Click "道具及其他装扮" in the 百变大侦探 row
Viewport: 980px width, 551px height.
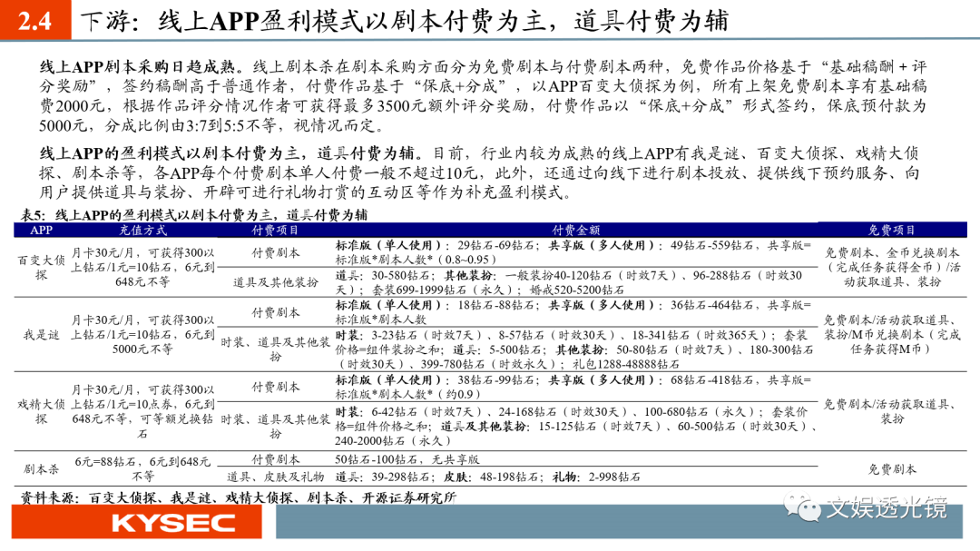(275, 282)
